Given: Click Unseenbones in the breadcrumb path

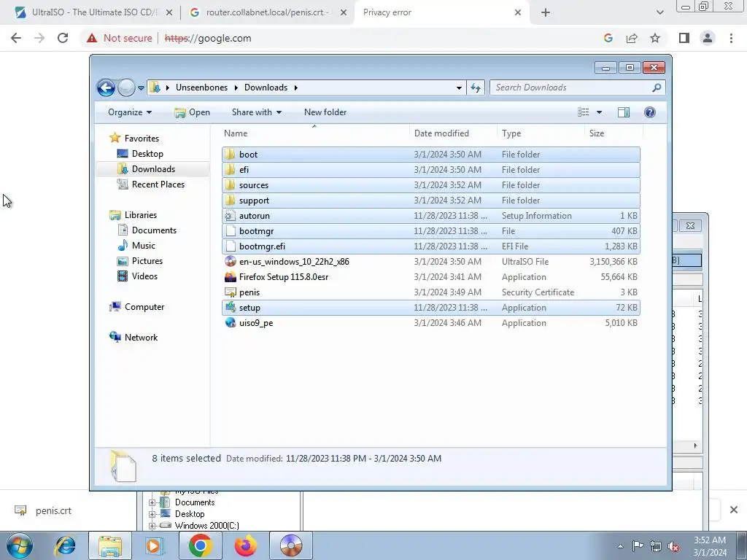Looking at the screenshot, I should pyautogui.click(x=201, y=87).
